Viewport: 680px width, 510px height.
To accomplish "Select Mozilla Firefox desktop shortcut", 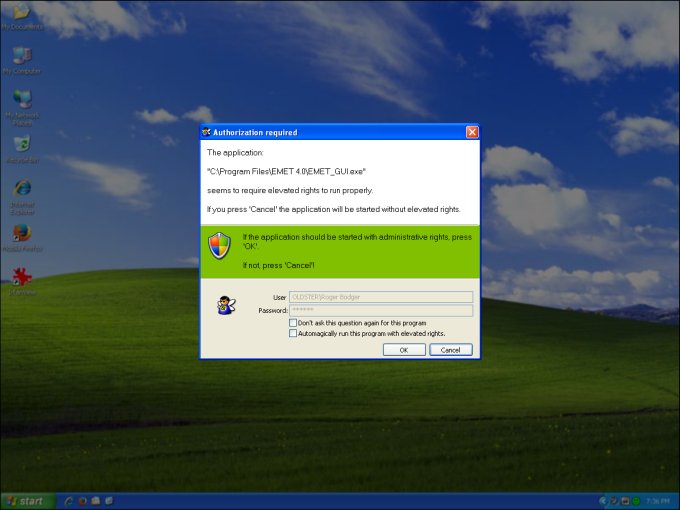I will [x=21, y=235].
